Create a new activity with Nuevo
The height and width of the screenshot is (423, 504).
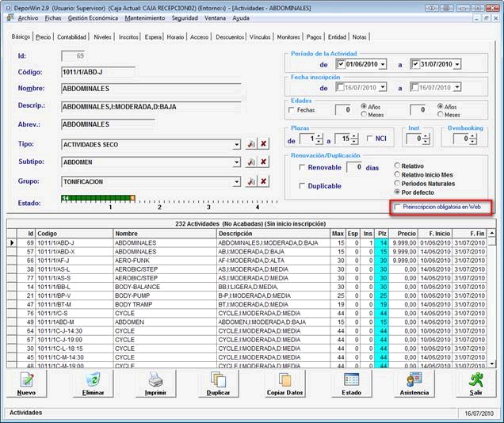pos(26,383)
